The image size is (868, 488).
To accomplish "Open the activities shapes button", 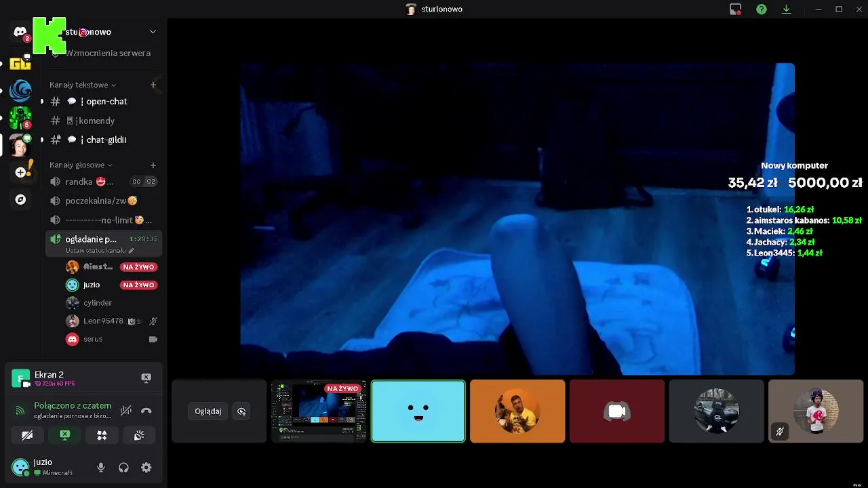I will (x=102, y=435).
